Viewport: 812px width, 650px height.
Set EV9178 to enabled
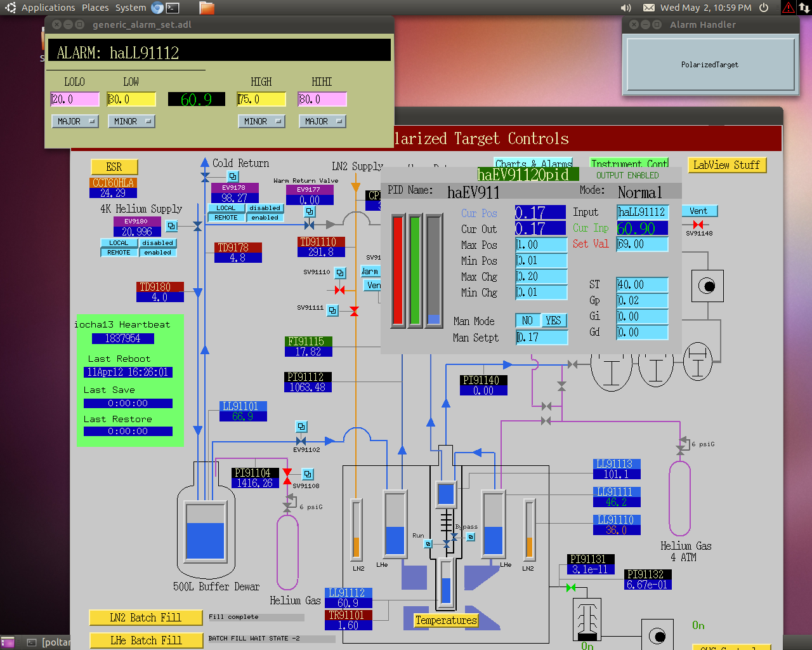[265, 218]
